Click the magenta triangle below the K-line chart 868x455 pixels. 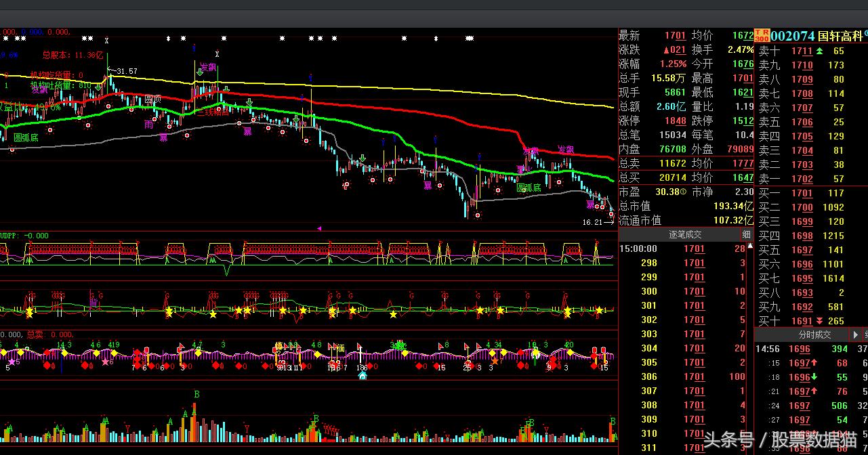click(x=319, y=229)
